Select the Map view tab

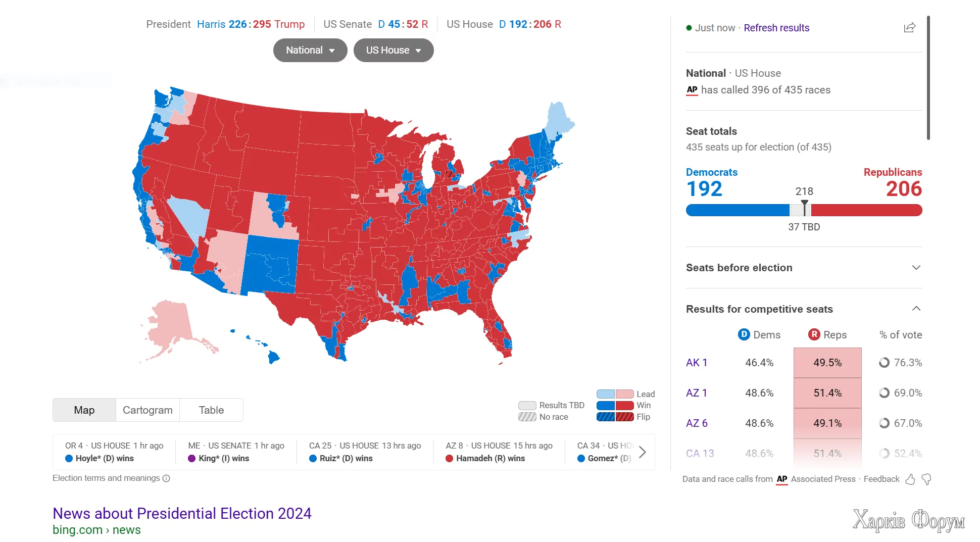(84, 410)
